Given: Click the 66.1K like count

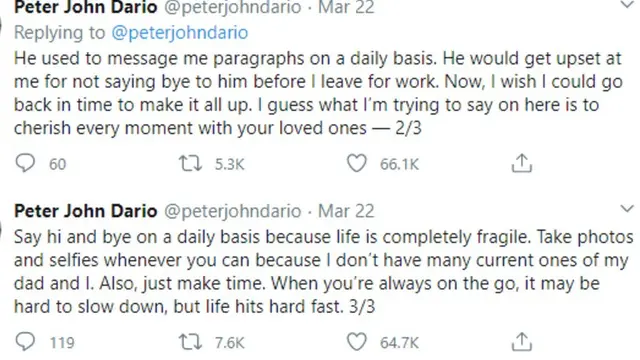Looking at the screenshot, I should [399, 164].
